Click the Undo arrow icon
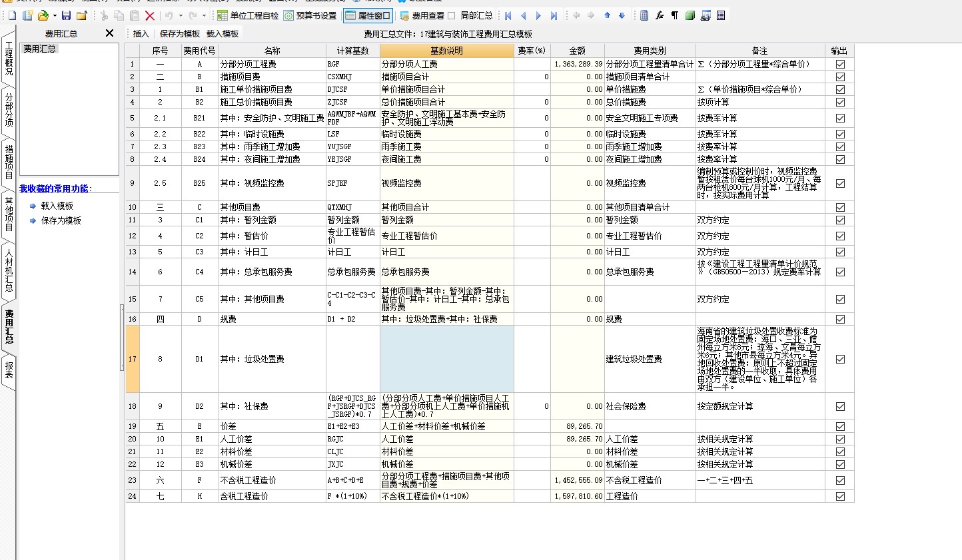Viewport: 962px width, 560px height. tap(169, 15)
